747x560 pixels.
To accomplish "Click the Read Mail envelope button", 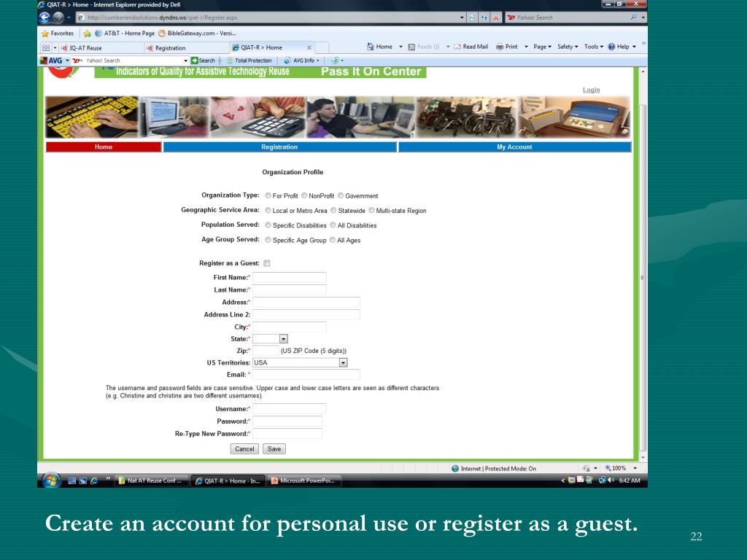I will [471, 47].
